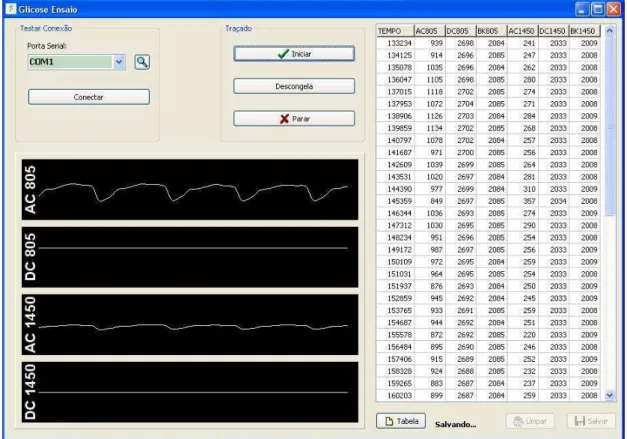Viewport: 627px width, 439px height.
Task: Select table cell 136047 in TEMPO column
Action: point(395,80)
